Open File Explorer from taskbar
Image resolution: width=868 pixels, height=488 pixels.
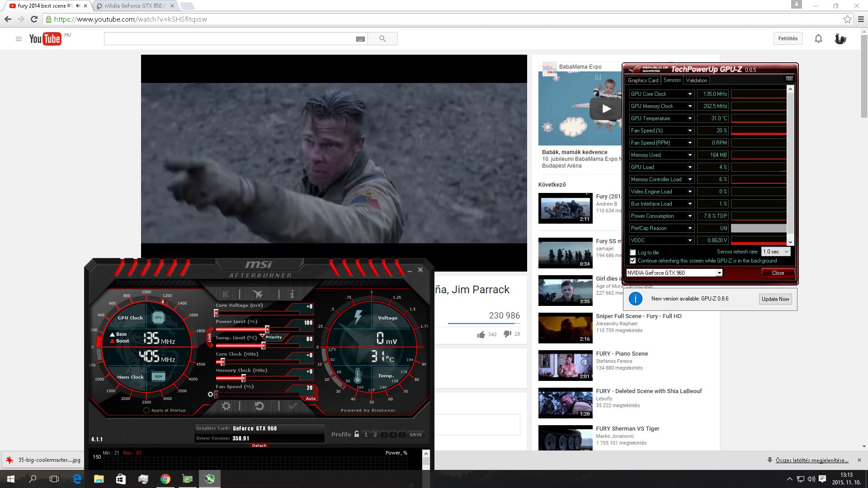coord(99,479)
